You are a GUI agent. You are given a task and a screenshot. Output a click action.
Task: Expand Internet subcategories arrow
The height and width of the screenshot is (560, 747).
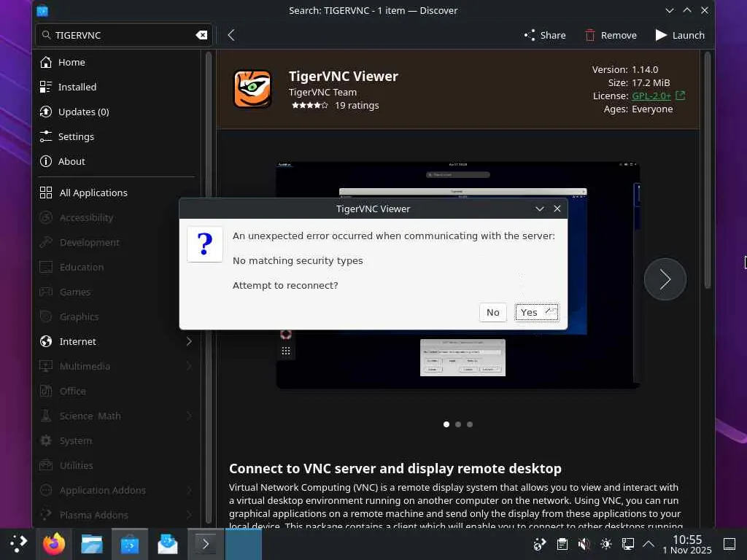[189, 341]
